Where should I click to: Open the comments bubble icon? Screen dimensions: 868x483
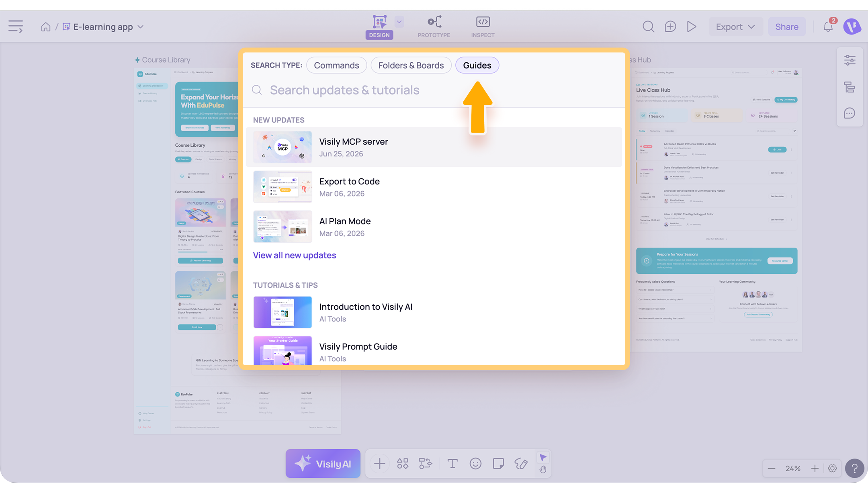pos(850,113)
